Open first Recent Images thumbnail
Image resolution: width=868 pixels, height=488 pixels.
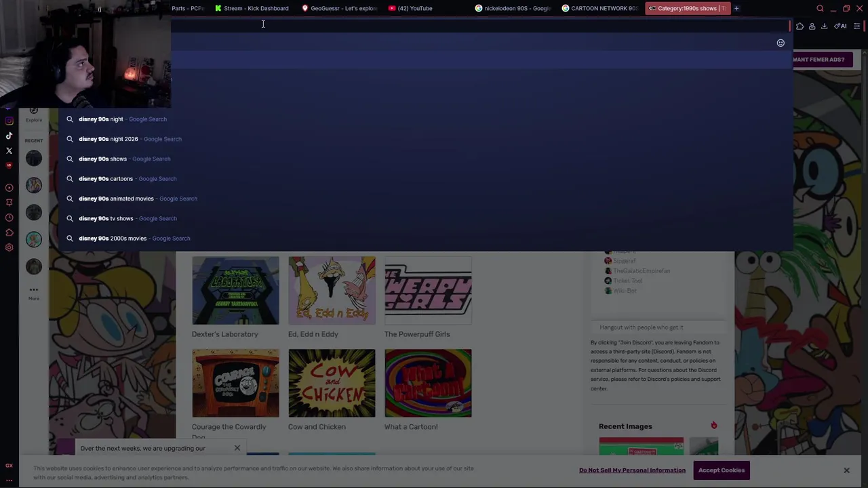tap(641, 447)
